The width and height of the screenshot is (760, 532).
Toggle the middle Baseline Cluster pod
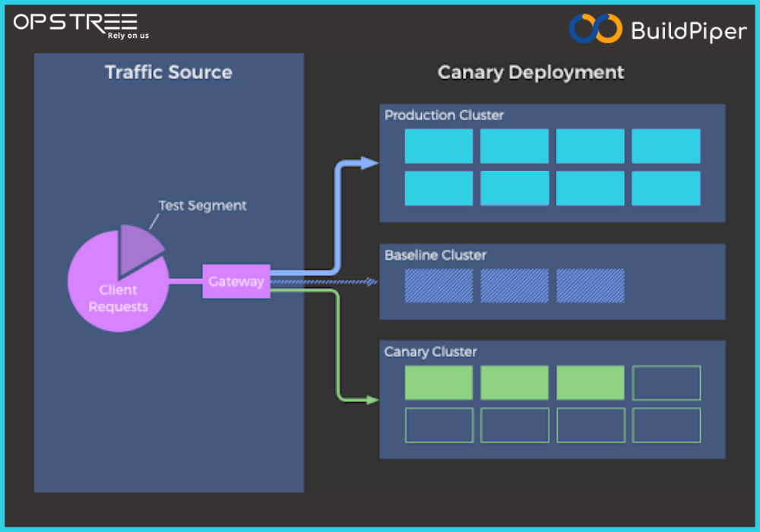tap(515, 286)
